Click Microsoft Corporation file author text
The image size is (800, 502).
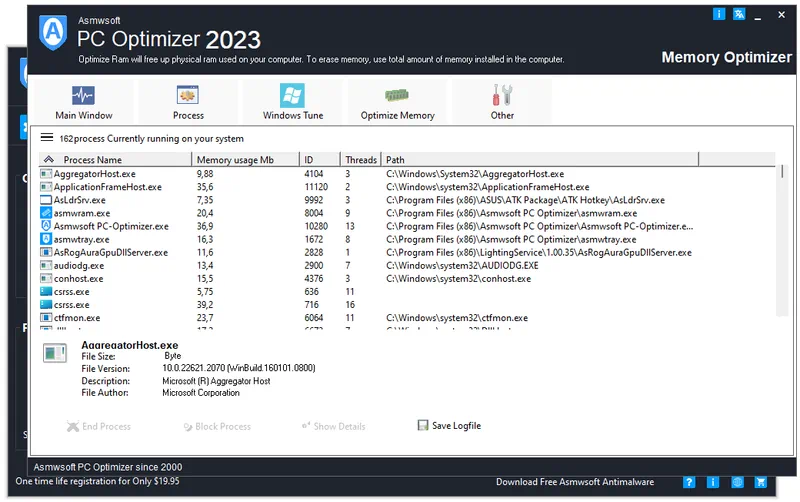[201, 393]
